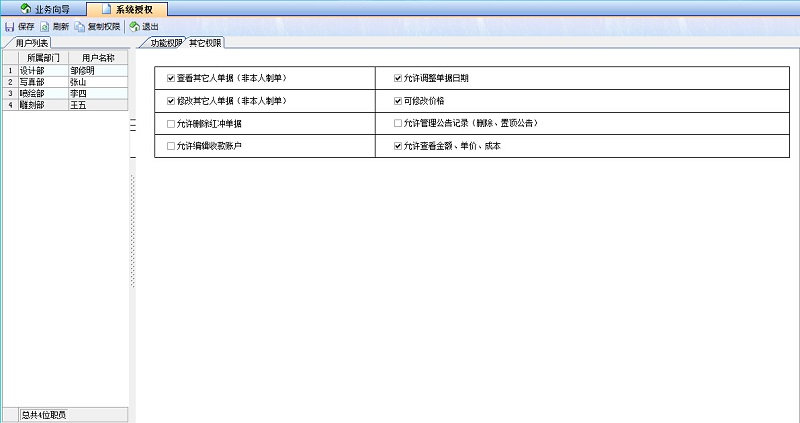Uncheck 查看其它人单据 (非本人制单) checkbox
800x423 pixels.
pyautogui.click(x=171, y=77)
